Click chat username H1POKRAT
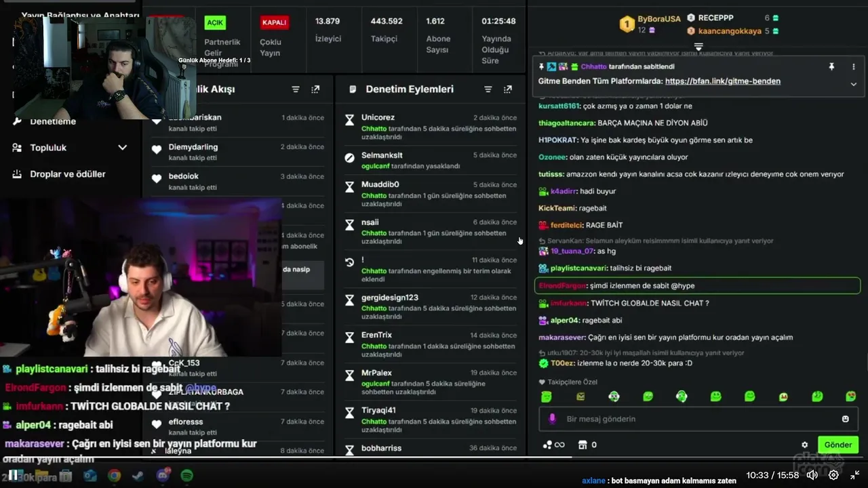Viewport: 868px width, 488px height. 558,140
